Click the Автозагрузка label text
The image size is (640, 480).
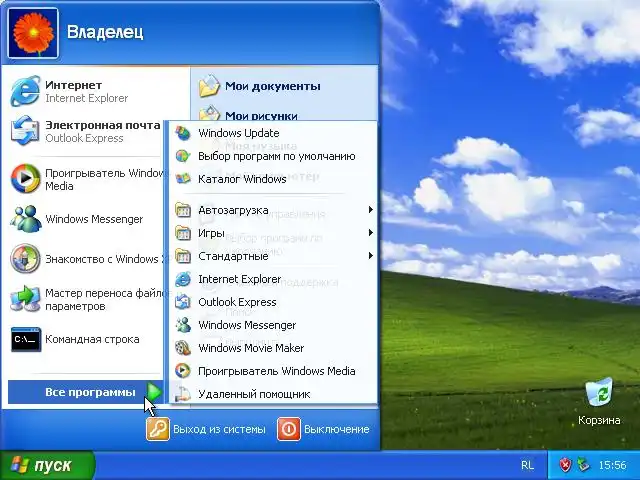(233, 210)
